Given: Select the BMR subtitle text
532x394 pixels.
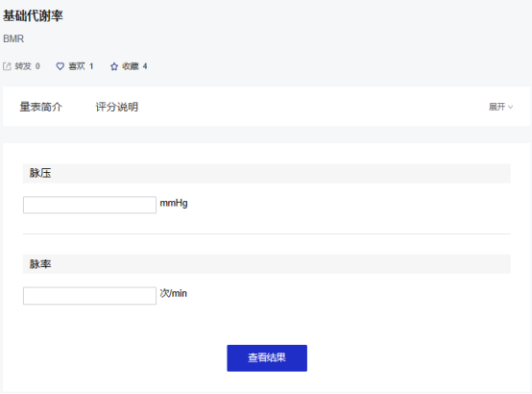Looking at the screenshot, I should coord(13,38).
